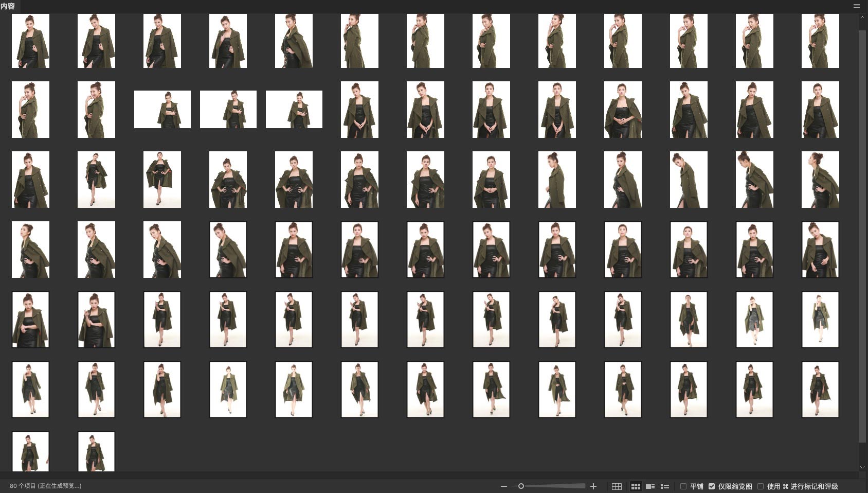Select the last landscape-oriented photo thumbnail
The width and height of the screenshot is (868, 493).
[x=294, y=110]
